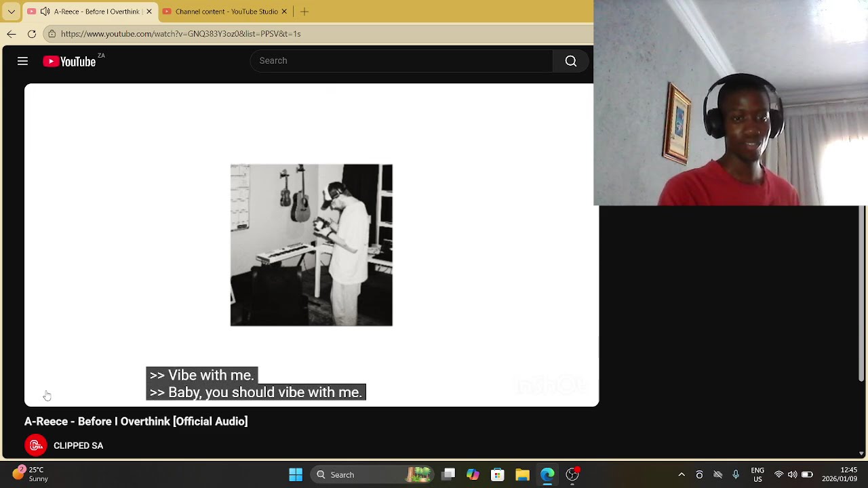Close the YouTube Studio tab
This screenshot has height=488, width=868.
284,12
